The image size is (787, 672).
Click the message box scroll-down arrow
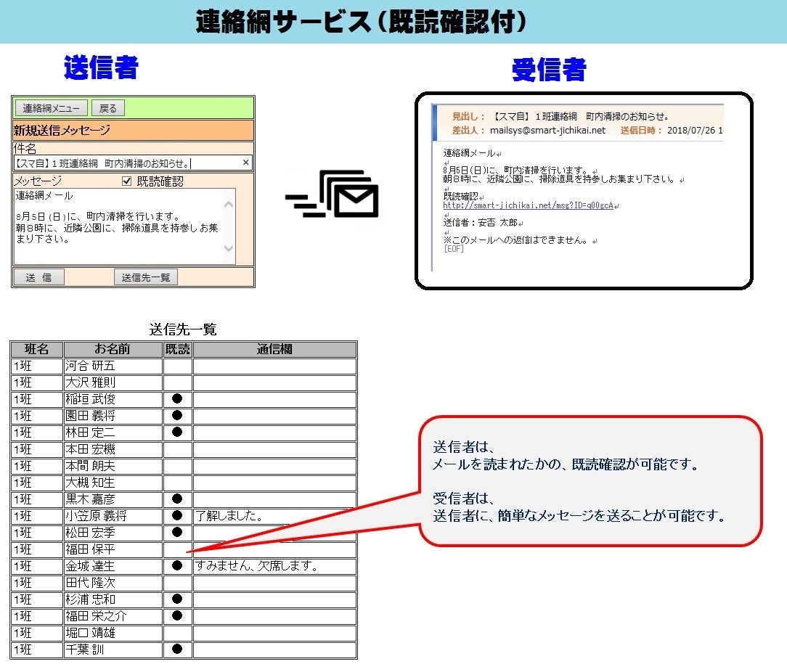click(229, 250)
